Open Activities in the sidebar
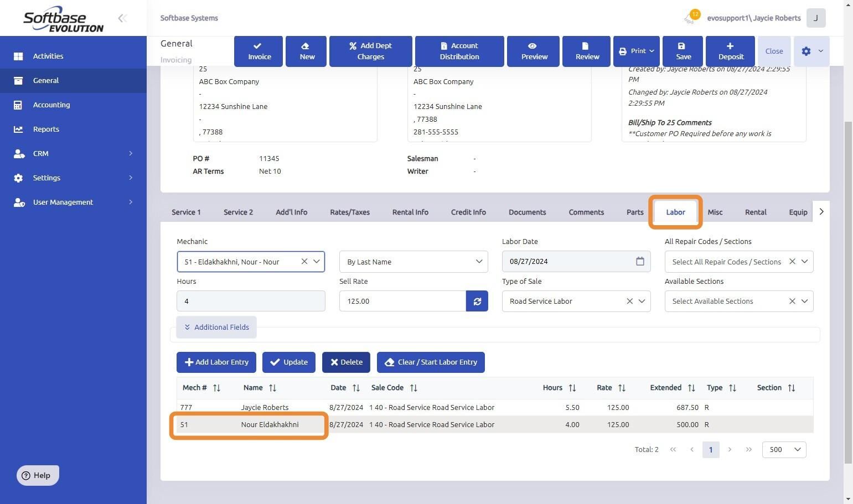The height and width of the screenshot is (504, 853). point(73,56)
